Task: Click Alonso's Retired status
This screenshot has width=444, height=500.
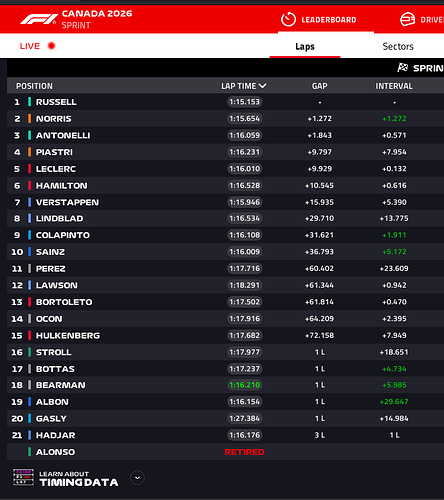Action: 244,452
